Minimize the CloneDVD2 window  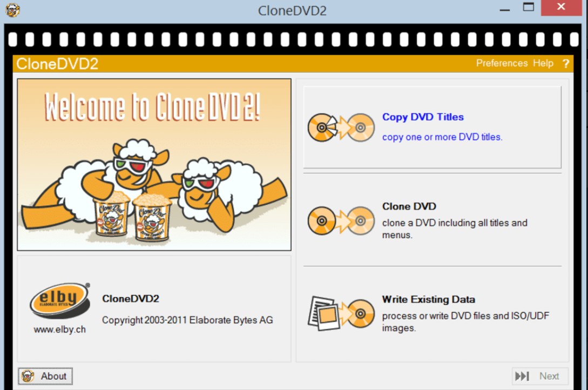(x=505, y=9)
